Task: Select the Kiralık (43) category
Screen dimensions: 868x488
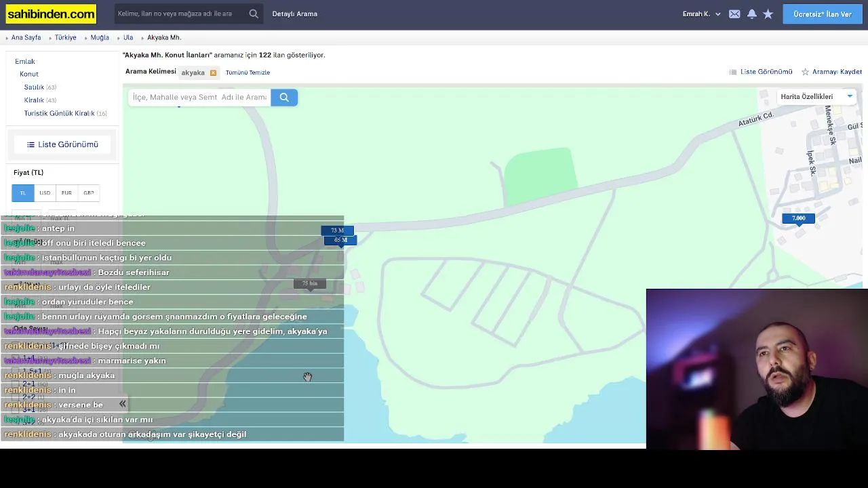Action: click(40, 100)
